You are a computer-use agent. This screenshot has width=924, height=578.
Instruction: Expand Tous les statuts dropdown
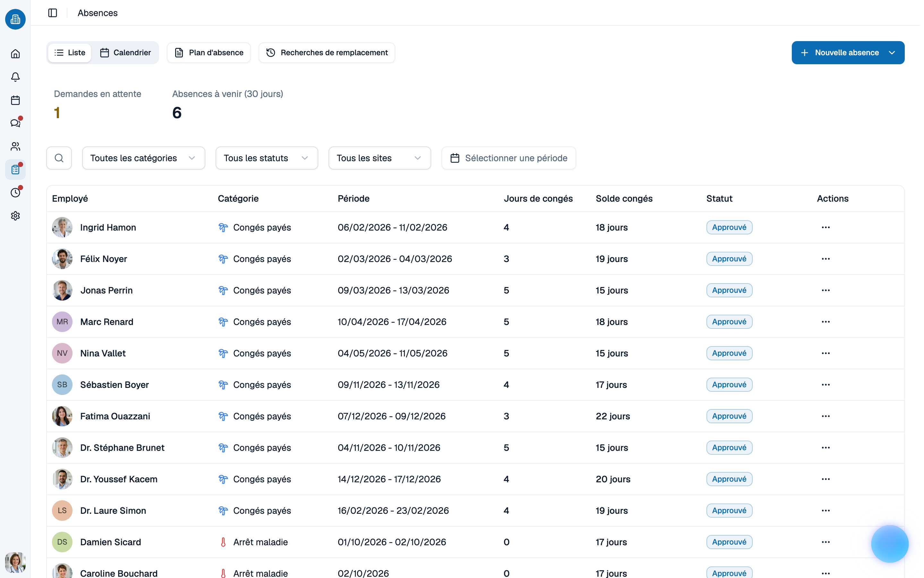click(267, 158)
